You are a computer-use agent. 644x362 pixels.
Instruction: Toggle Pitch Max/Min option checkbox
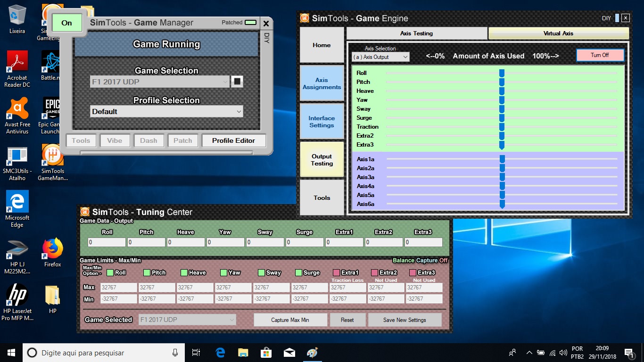147,272
